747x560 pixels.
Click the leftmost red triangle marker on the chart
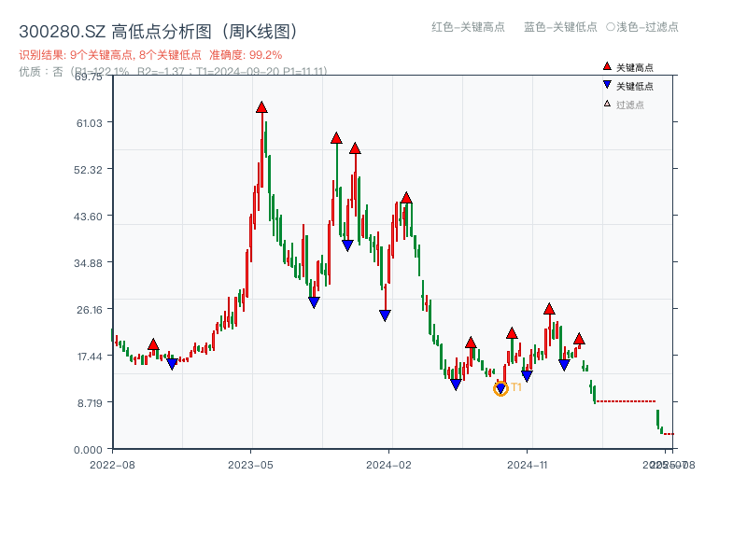(x=153, y=345)
